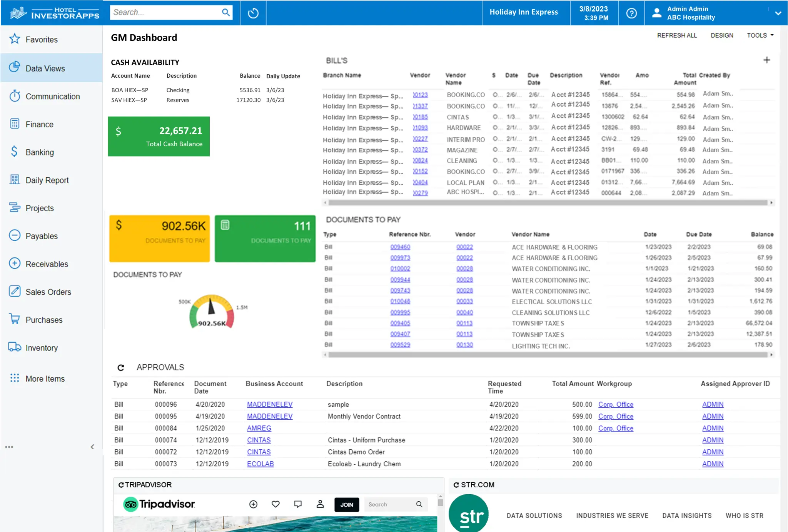Image resolution: width=788 pixels, height=532 pixels.
Task: Click the sidebar ellipsis options icon
Action: coord(9,447)
